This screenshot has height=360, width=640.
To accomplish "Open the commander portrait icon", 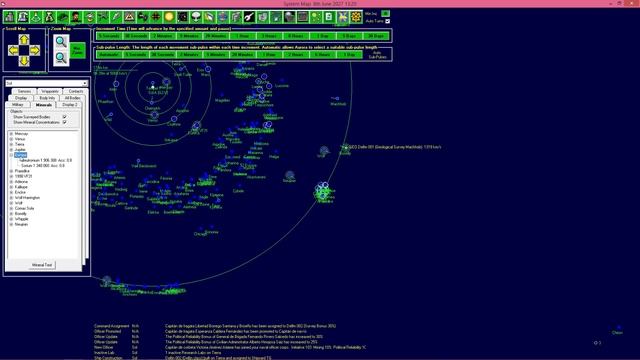I will click(76, 17).
